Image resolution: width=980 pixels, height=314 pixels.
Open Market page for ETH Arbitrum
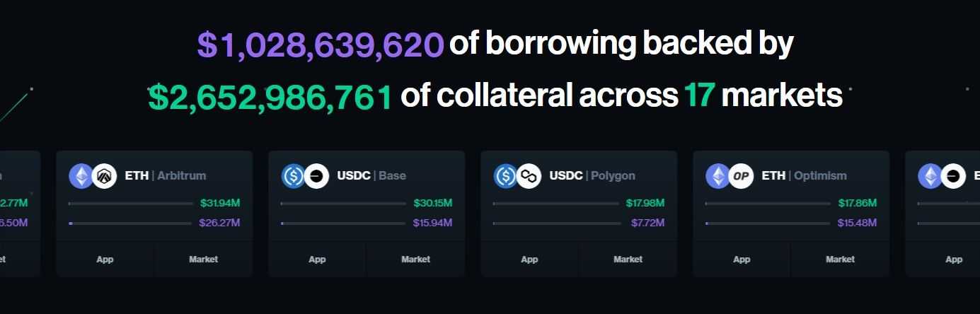tap(203, 259)
